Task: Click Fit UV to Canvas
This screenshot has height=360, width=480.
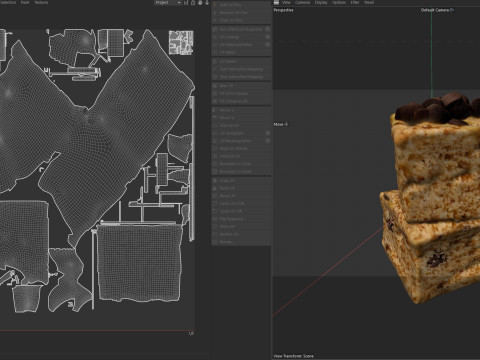Action: pos(241,93)
